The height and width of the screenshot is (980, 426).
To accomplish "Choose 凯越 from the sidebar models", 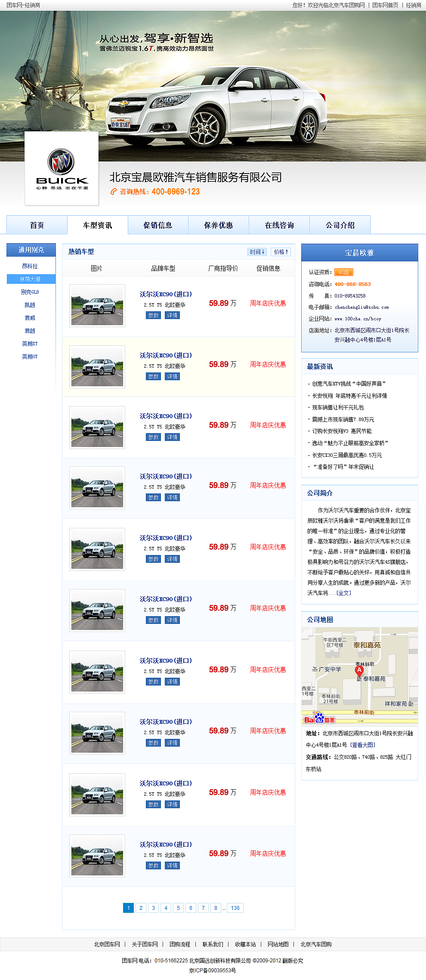I will (x=30, y=305).
